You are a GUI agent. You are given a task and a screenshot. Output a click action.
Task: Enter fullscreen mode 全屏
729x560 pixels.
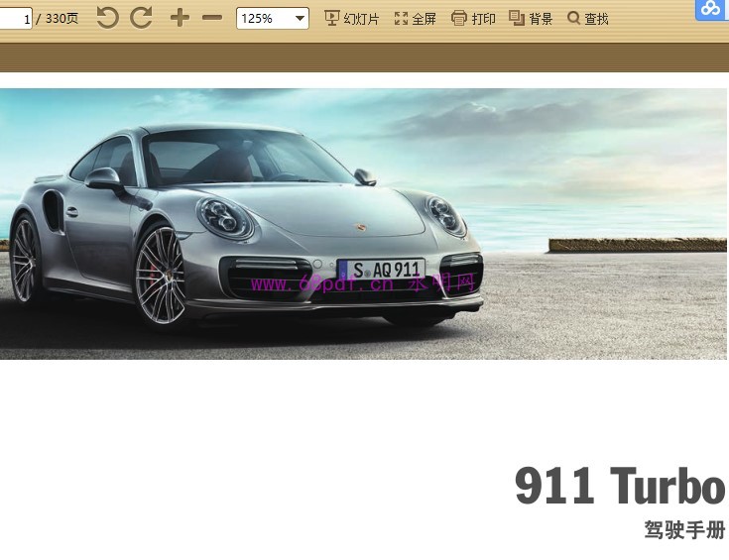(416, 19)
